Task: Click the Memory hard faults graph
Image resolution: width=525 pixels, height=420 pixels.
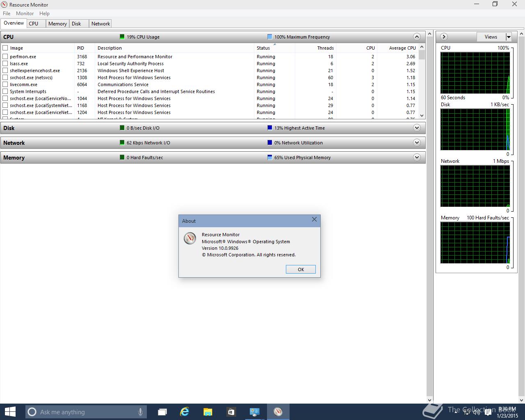Action: tap(475, 242)
